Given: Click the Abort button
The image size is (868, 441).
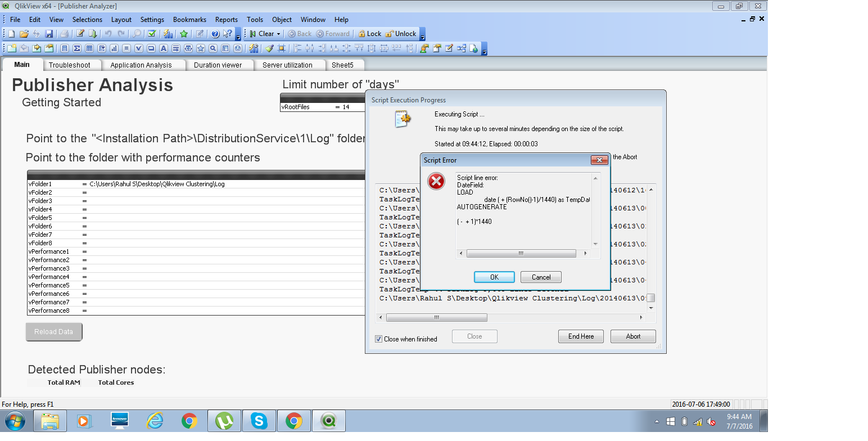Looking at the screenshot, I should (633, 336).
